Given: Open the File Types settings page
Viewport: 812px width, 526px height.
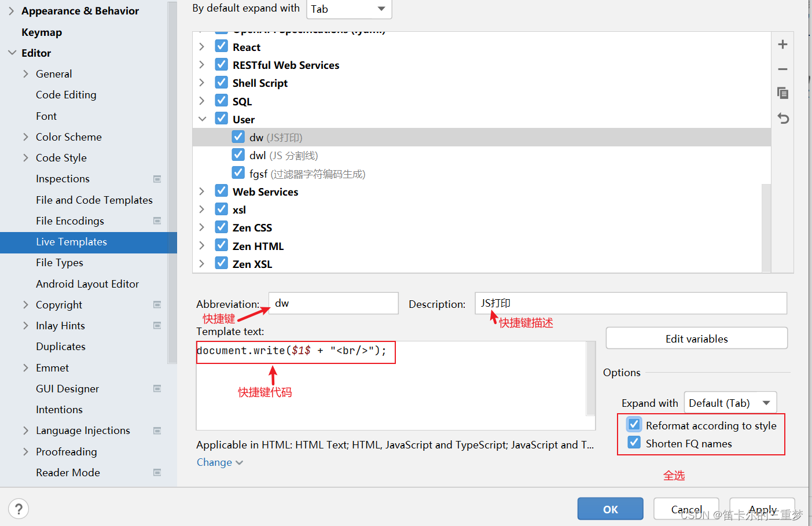Looking at the screenshot, I should click(x=60, y=263).
